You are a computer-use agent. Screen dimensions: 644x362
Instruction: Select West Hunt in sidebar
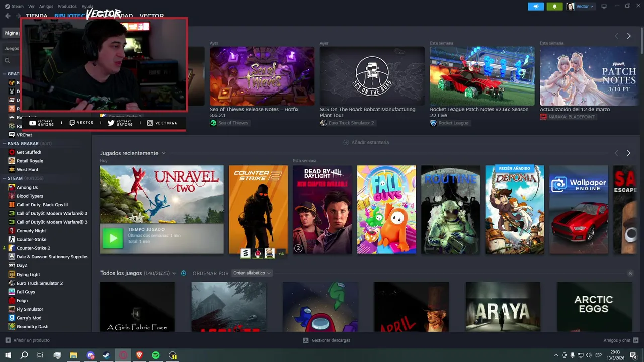point(27,169)
